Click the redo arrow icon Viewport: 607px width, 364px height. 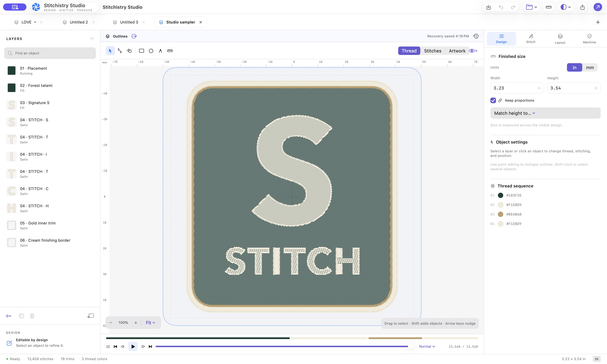pyautogui.click(x=513, y=7)
